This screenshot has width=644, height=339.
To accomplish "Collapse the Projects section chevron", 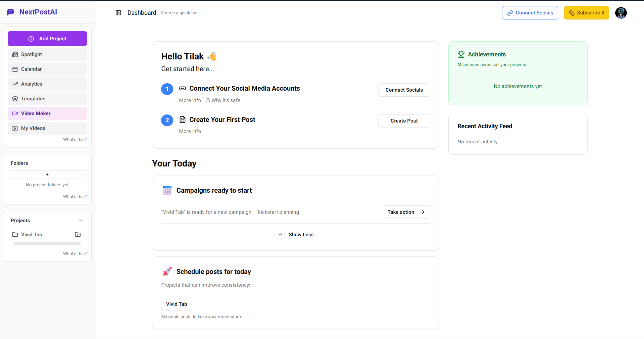I will tap(81, 221).
